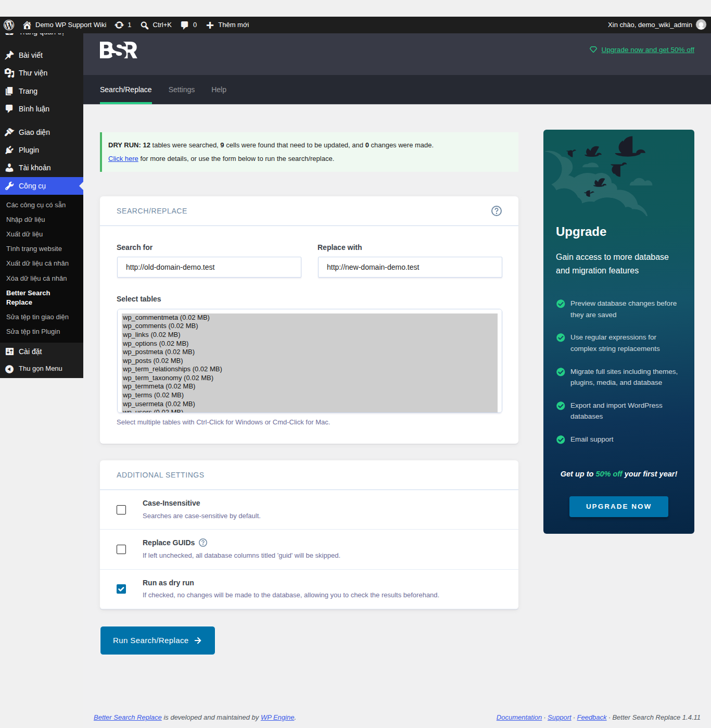Click the Tài khoản user icon
Image resolution: width=711 pixels, height=728 pixels.
pos(9,168)
